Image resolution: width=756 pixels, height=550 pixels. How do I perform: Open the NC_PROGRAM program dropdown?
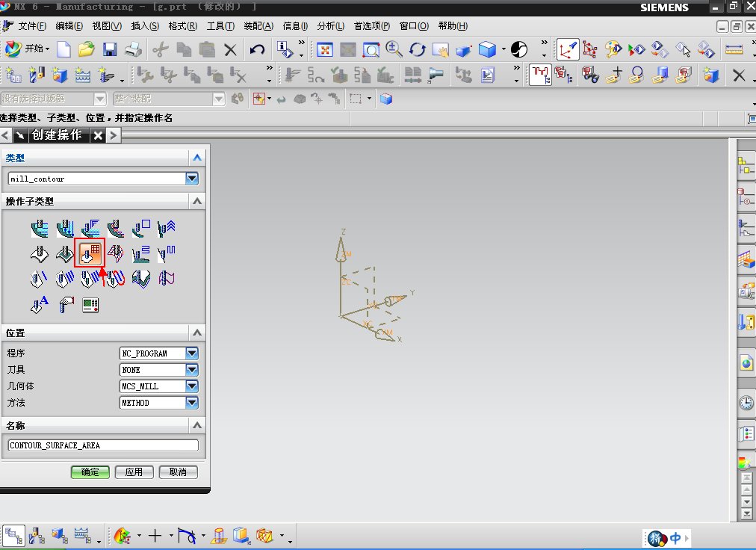(192, 353)
